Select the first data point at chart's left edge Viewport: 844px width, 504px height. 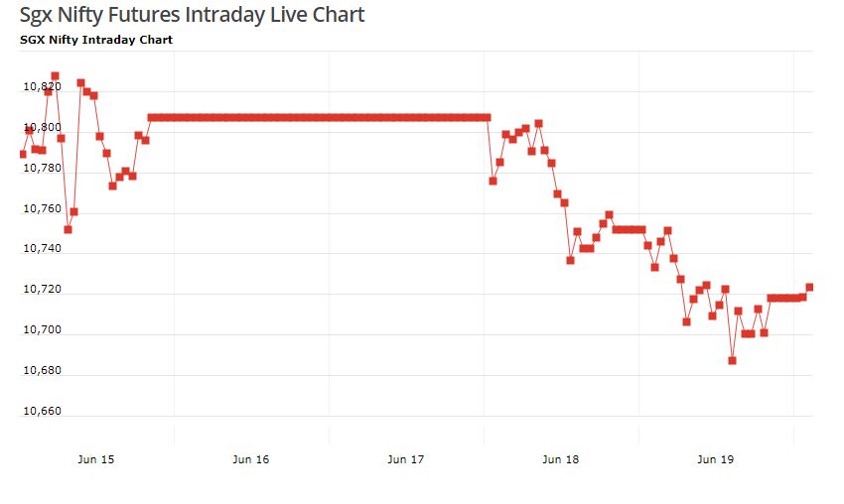[23, 154]
